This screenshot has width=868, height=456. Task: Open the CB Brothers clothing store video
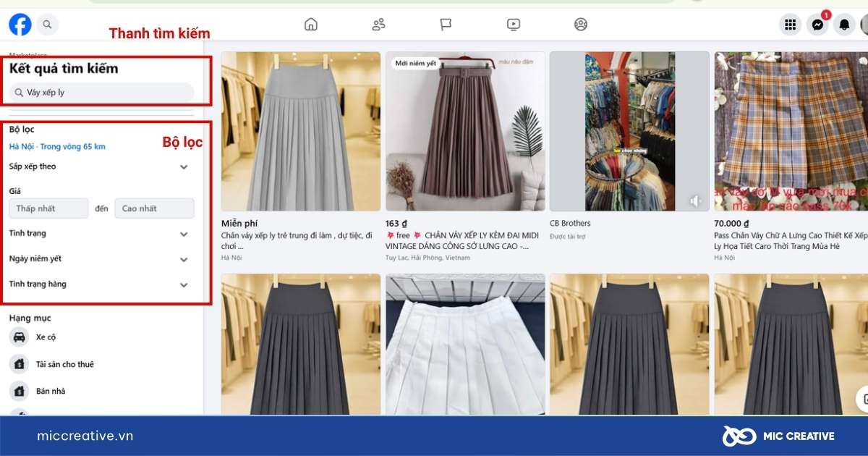tap(629, 131)
